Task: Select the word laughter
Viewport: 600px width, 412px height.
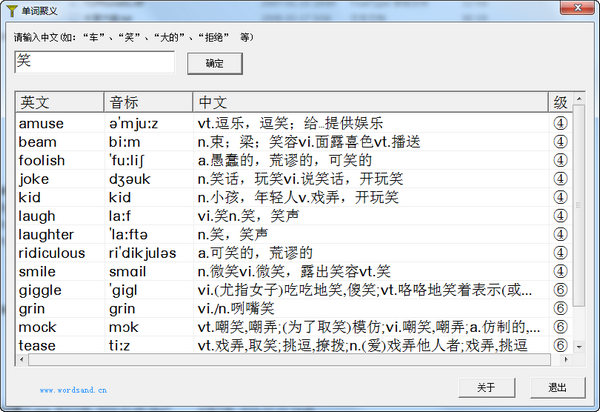Action: click(46, 234)
